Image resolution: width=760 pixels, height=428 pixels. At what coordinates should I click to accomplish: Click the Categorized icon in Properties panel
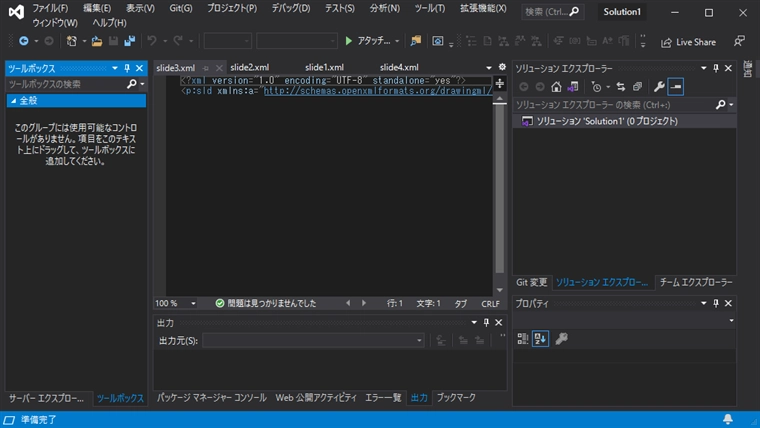(522, 339)
